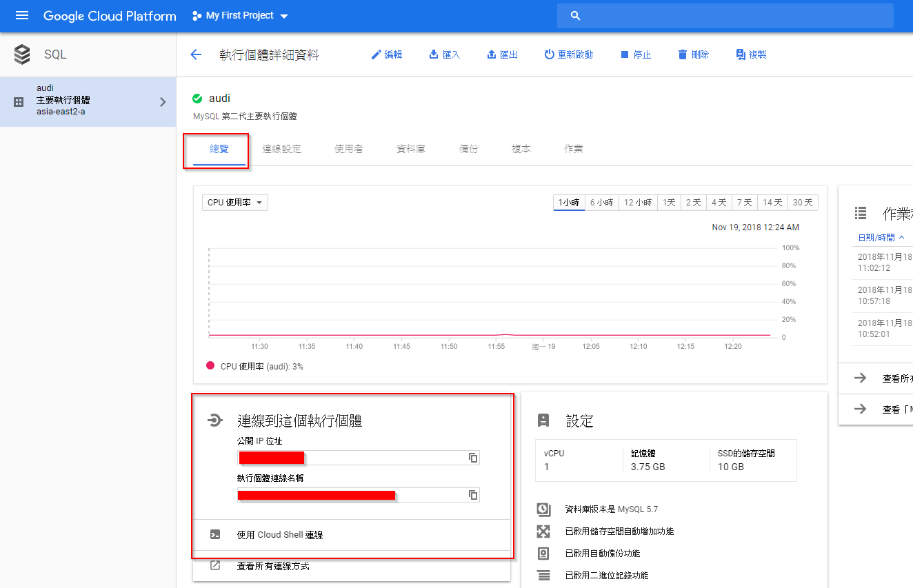Switch to the 連線設定 tab
The image size is (913, 588).
click(281, 148)
